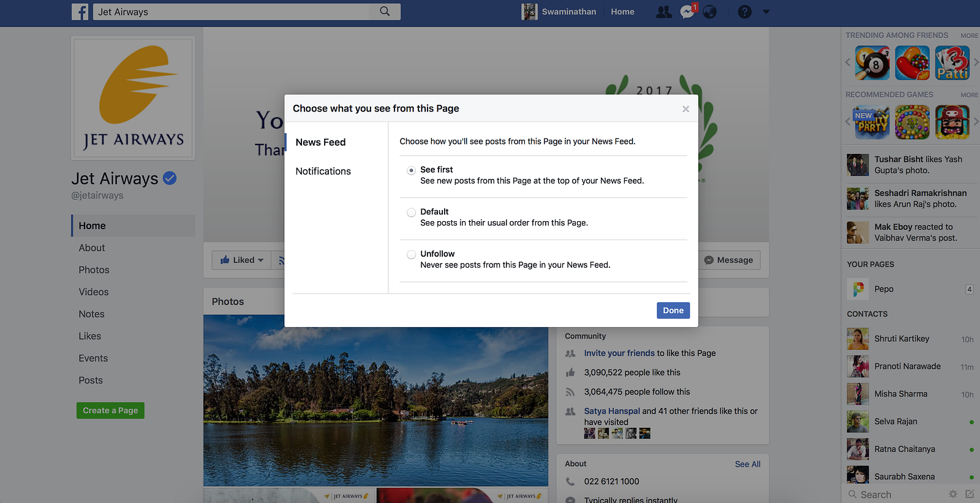Open chat with Selva Rajan
This screenshot has width=980, height=503.
(910, 422)
